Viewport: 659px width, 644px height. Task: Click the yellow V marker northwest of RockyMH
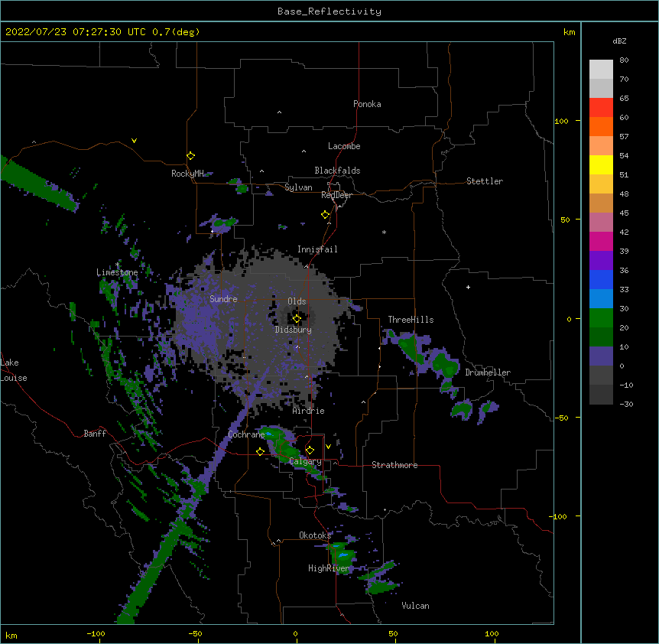[134, 141]
